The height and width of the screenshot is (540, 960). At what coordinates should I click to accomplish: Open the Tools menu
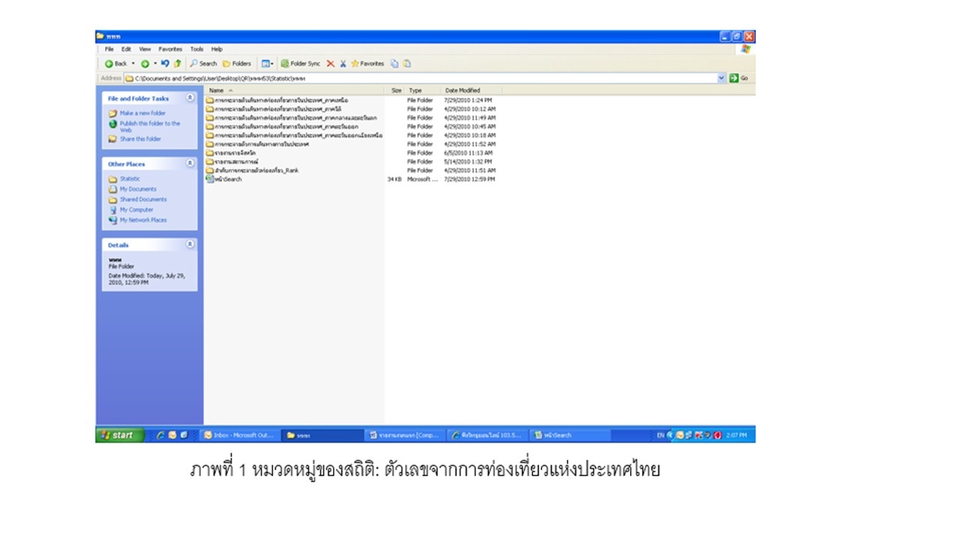coord(197,49)
